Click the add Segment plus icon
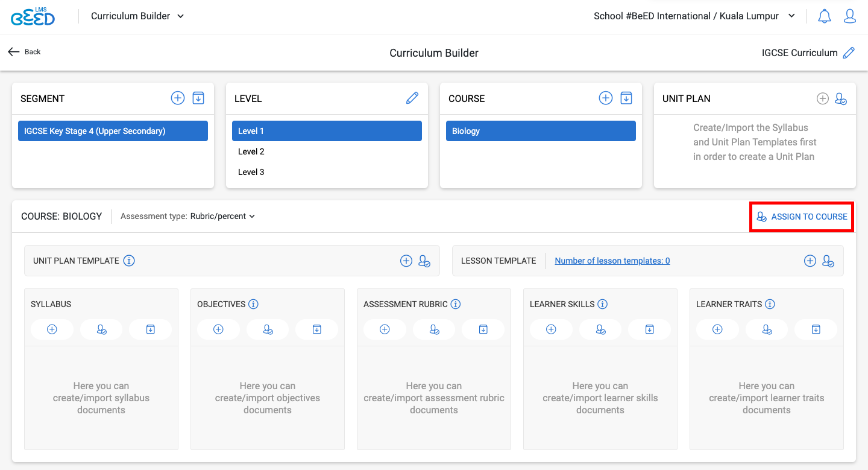Image resolution: width=868 pixels, height=470 pixels. (x=178, y=98)
